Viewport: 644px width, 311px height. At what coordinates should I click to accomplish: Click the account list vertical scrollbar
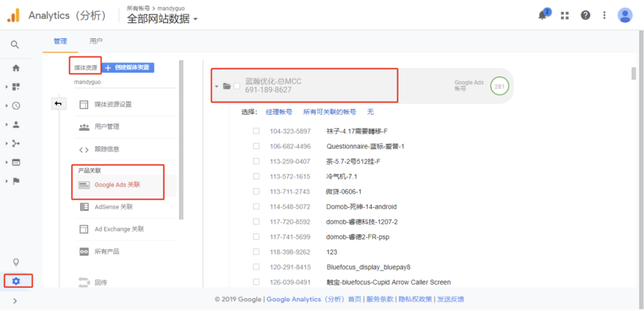[x=634, y=73]
